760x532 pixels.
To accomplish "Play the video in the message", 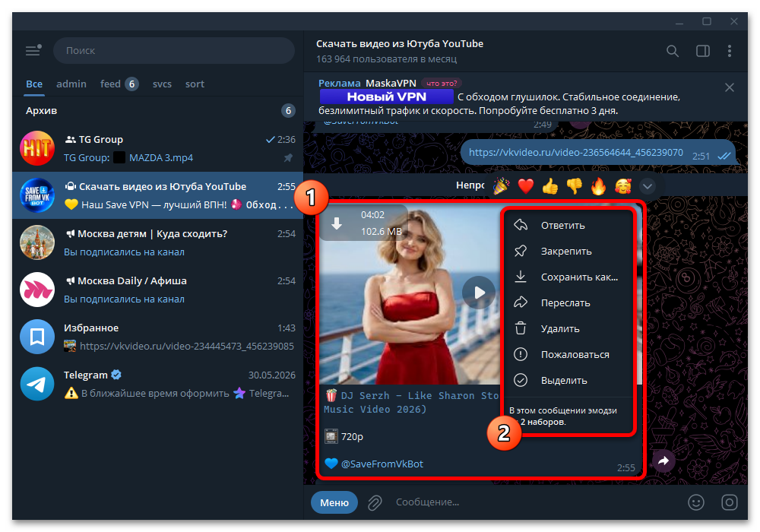I will pyautogui.click(x=479, y=293).
